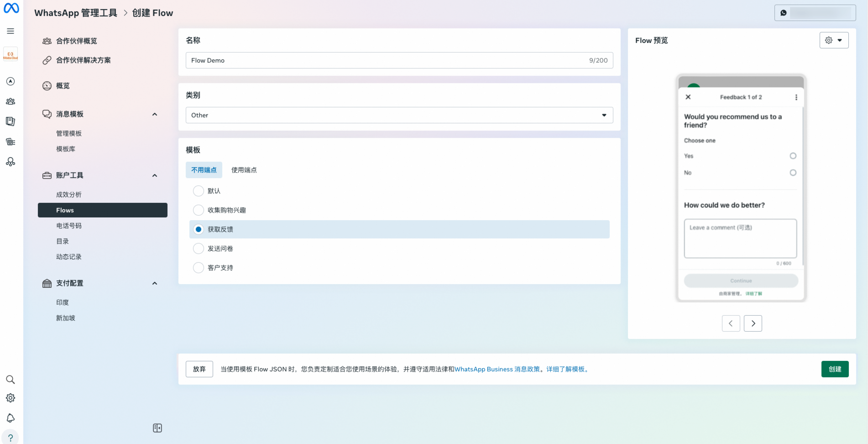The width and height of the screenshot is (868, 444).
Task: Click the Meta logo icon
Action: 11,8
